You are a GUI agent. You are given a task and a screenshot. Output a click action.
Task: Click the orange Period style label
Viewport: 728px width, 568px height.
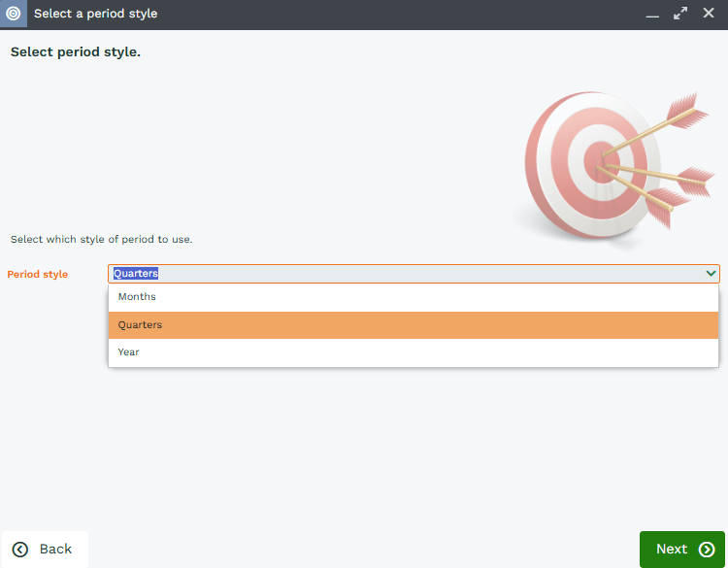tap(38, 275)
